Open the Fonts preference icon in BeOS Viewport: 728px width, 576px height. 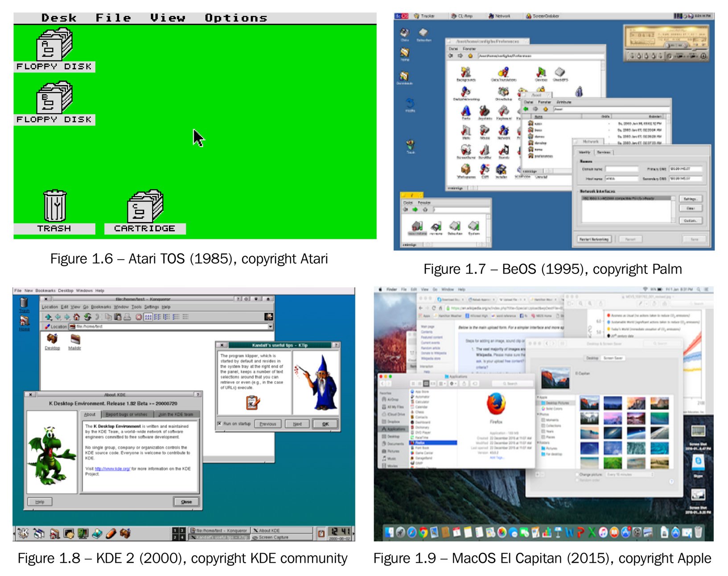point(466,112)
